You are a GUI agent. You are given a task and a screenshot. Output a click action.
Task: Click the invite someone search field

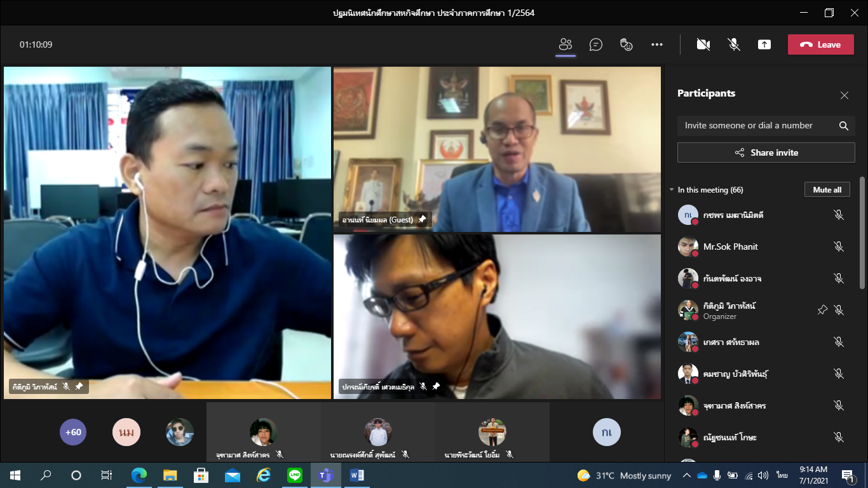pyautogui.click(x=756, y=126)
